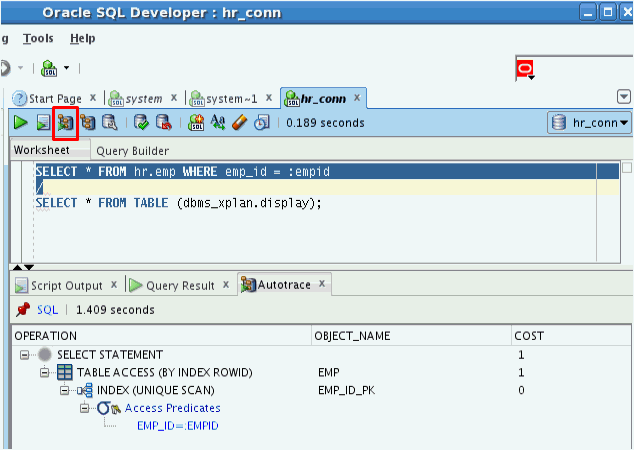Click the OBJECT_NAME column header
The image size is (634, 450).
point(412,336)
